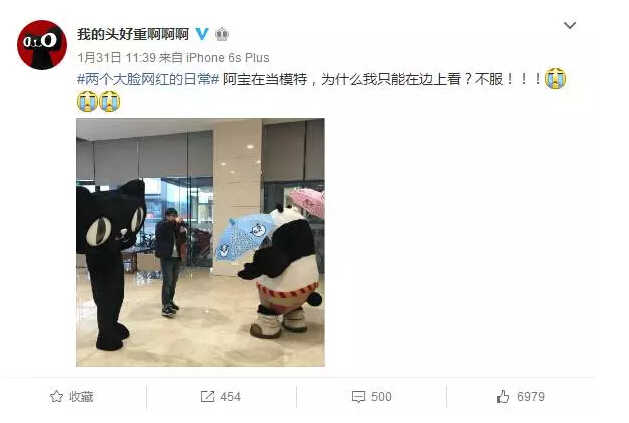629x423 pixels.
Task: Click the 1月31日 11:39 timestamp
Action: coord(117,58)
